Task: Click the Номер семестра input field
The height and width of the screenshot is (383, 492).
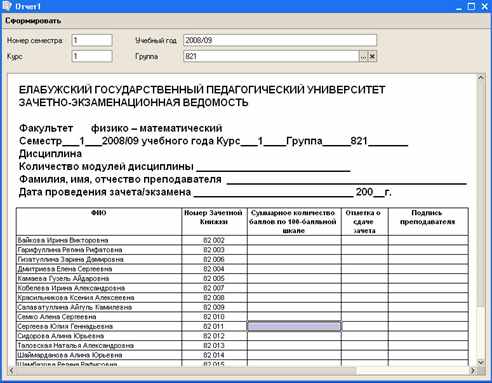Action: click(x=92, y=40)
